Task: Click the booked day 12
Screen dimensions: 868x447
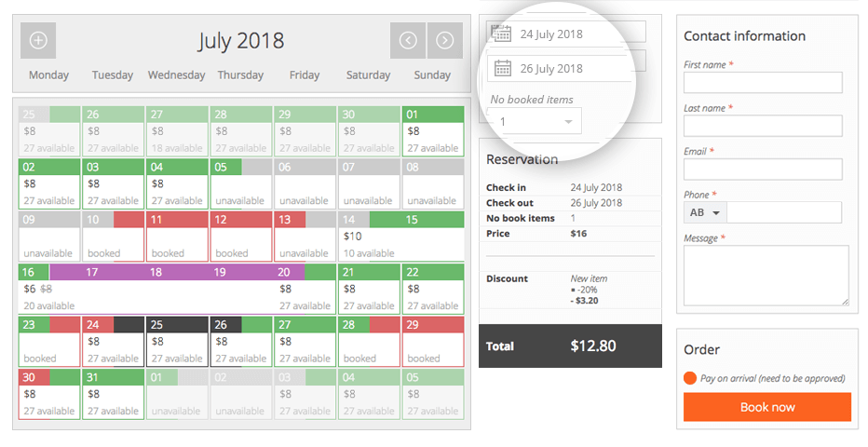Action: [241, 237]
